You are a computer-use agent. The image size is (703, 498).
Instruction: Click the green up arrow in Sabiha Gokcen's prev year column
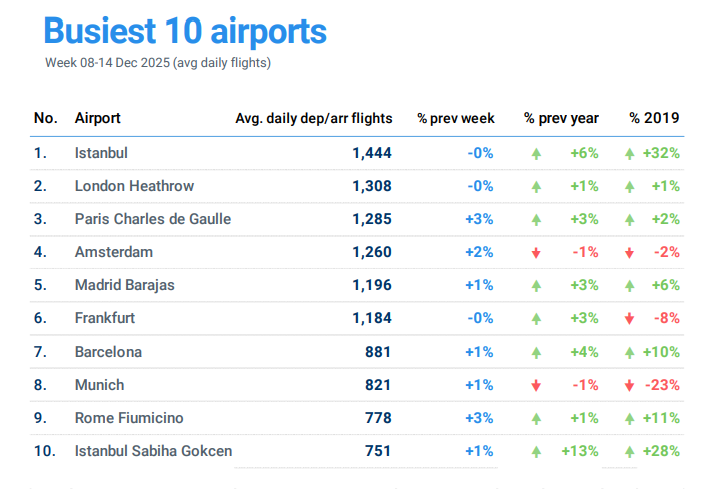point(537,451)
